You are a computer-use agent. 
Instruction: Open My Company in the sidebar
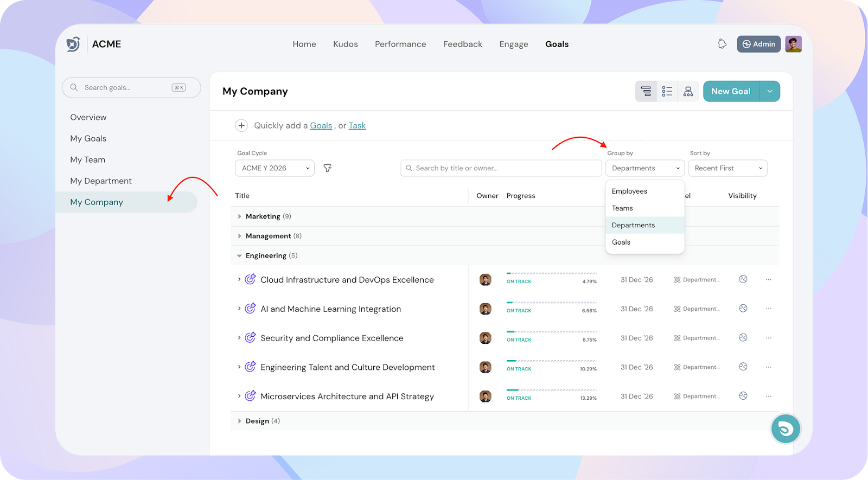pyautogui.click(x=126, y=202)
